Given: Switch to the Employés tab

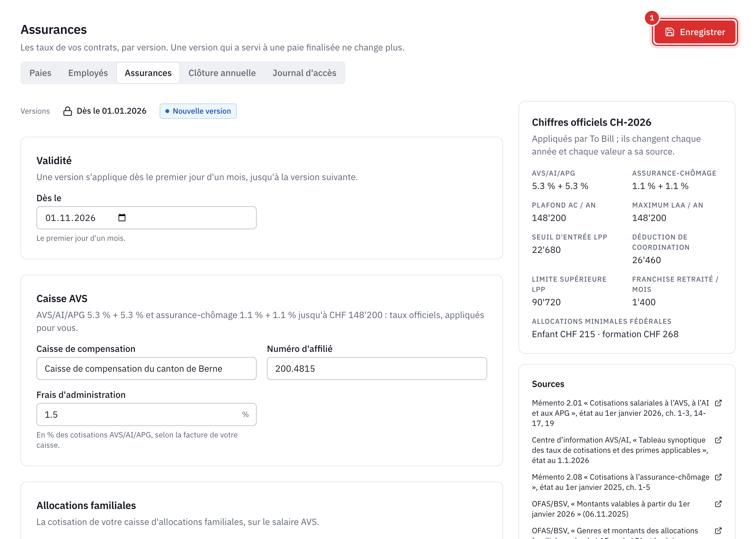Looking at the screenshot, I should click(88, 73).
